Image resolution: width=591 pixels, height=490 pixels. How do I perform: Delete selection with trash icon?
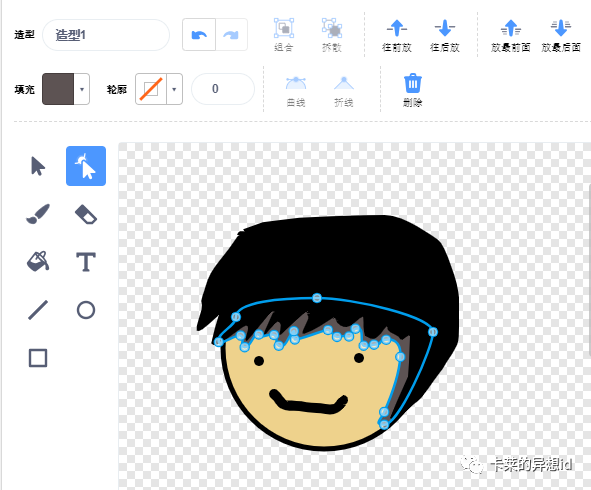(413, 90)
